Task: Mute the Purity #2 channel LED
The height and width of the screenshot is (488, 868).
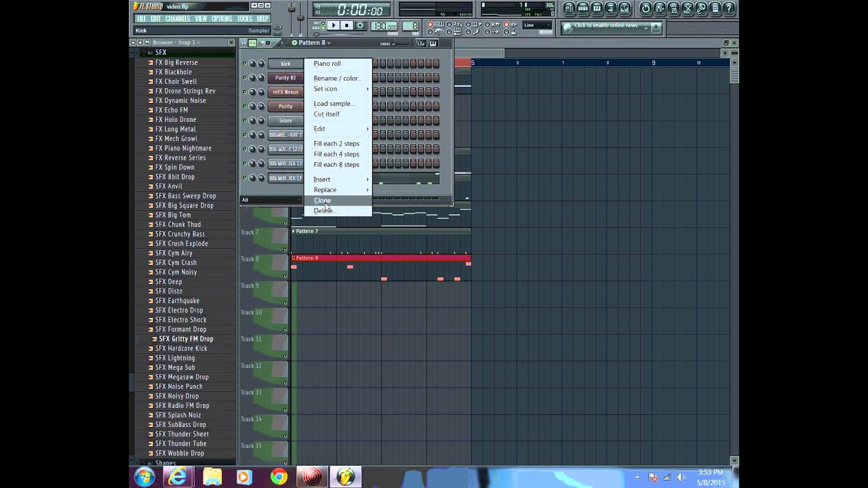Action: click(245, 78)
